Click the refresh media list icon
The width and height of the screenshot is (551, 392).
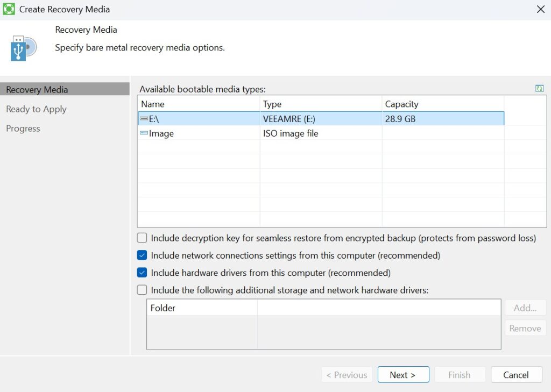539,89
